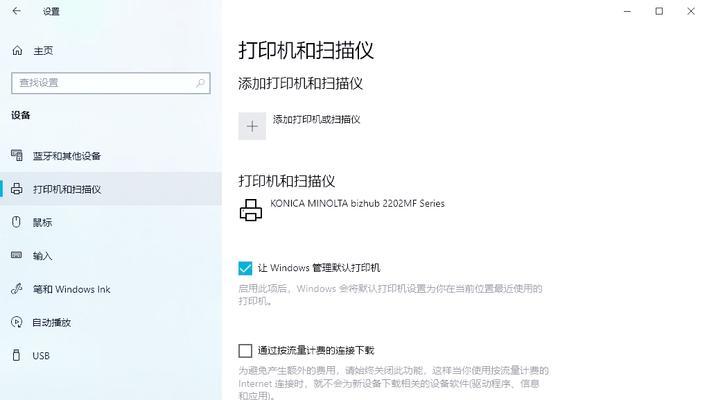This screenshot has width=707, height=400.
Task: Maximize the Settings window
Action: click(x=659, y=11)
